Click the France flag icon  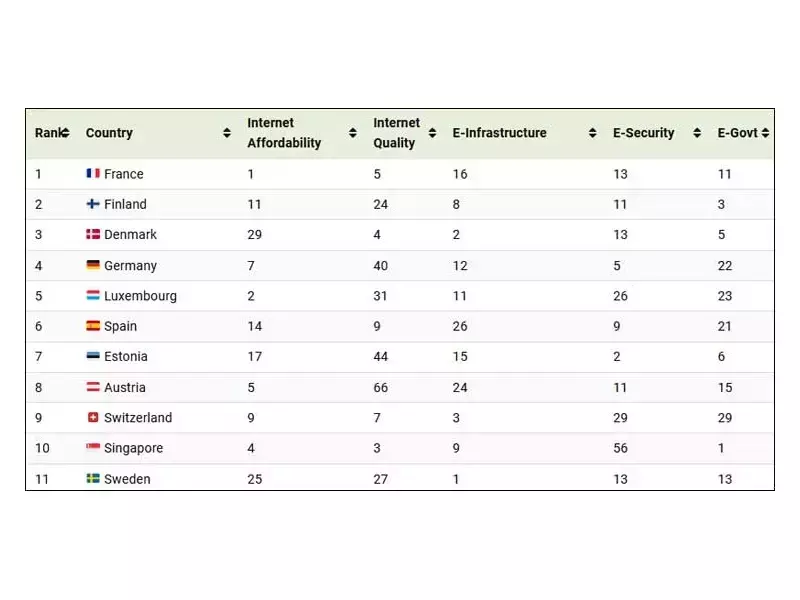(93, 174)
